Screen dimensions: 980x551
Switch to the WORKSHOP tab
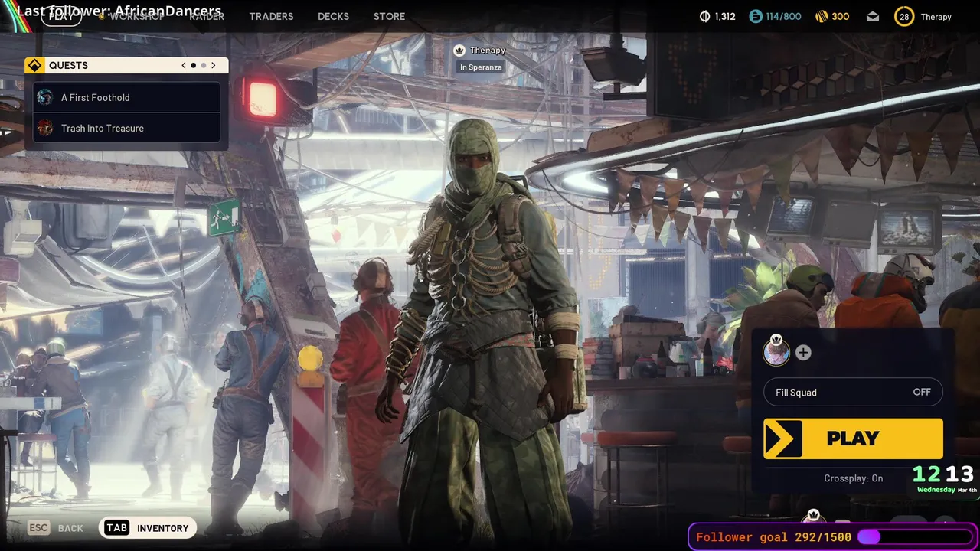point(136,16)
